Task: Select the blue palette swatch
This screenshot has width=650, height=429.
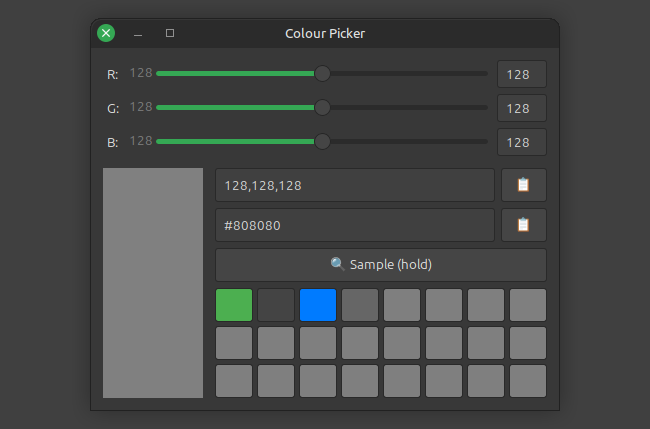Action: [318, 305]
